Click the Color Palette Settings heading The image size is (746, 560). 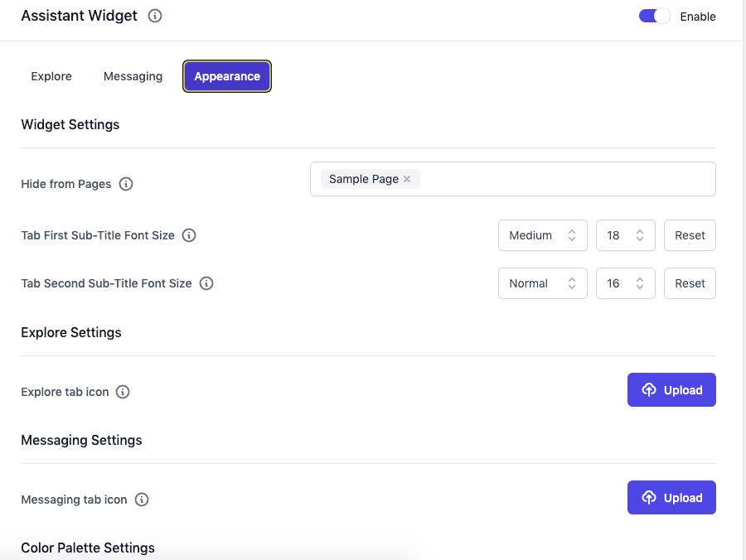click(88, 548)
